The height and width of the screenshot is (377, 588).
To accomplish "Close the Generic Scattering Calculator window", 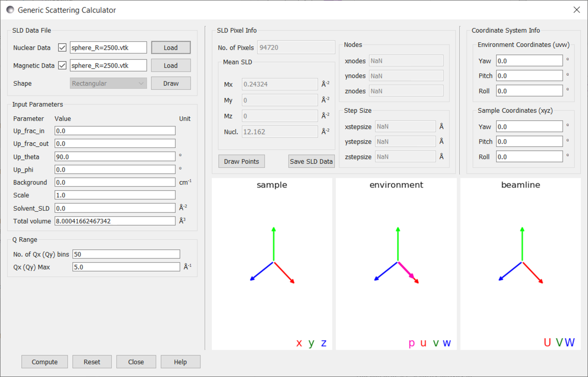I will (577, 10).
